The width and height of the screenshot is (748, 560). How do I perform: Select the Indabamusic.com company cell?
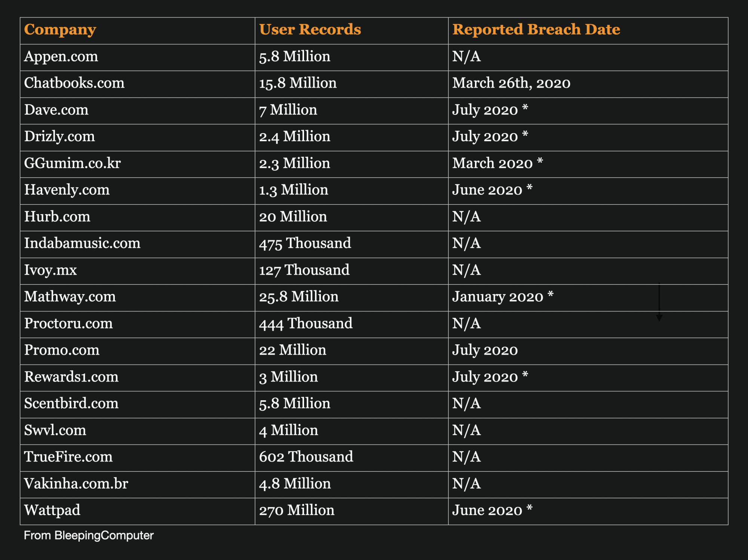pos(82,243)
